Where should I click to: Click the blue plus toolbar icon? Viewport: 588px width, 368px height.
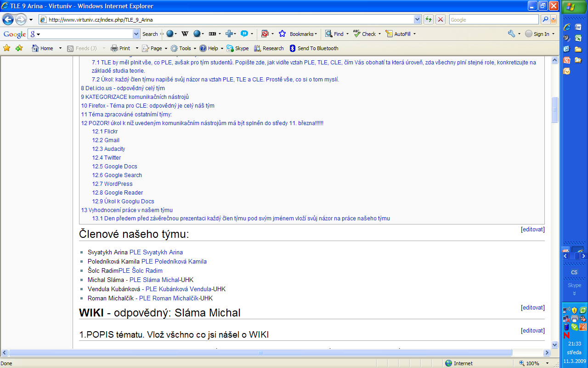pyautogui.click(x=229, y=34)
